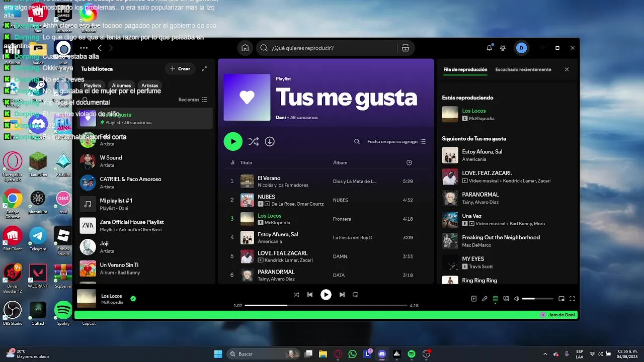Click the 'Crear' button in library
Screen dimensions: 644x362
pyautogui.click(x=180, y=69)
